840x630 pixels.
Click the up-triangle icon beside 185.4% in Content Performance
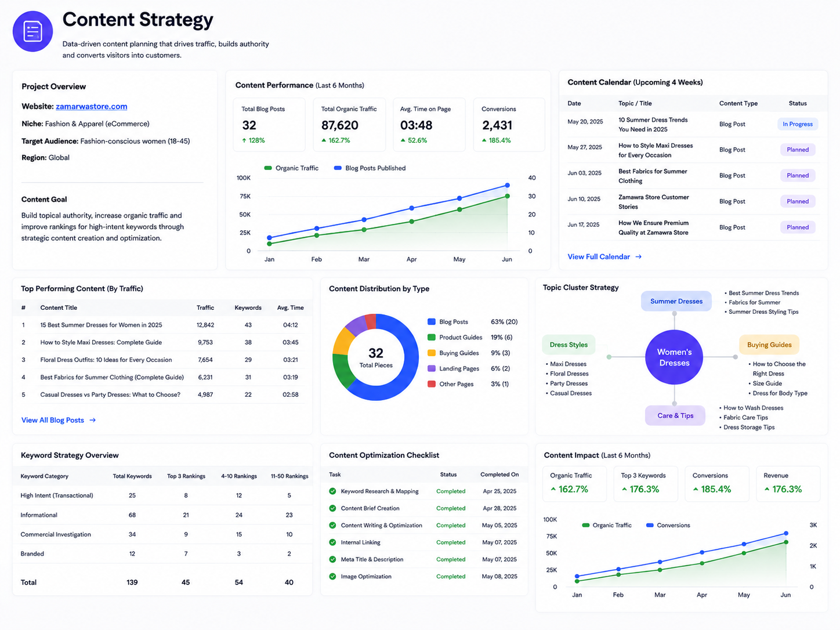click(484, 140)
